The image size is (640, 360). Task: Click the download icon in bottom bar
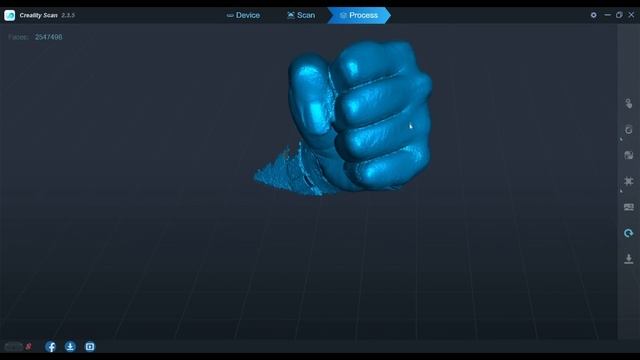click(70, 347)
